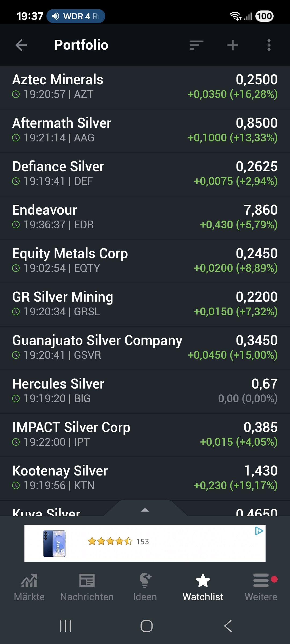Open the three-dot overflow menu
This screenshot has width=290, height=644.
click(x=269, y=45)
